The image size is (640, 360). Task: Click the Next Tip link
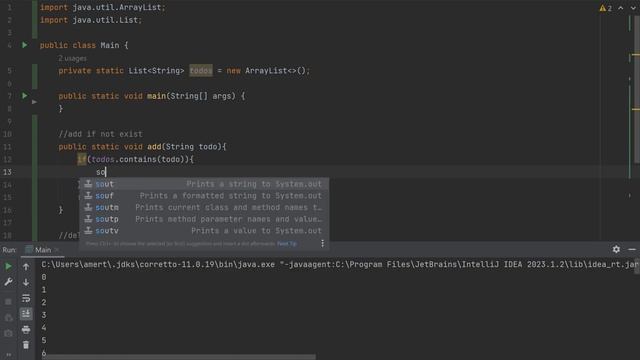coord(287,244)
